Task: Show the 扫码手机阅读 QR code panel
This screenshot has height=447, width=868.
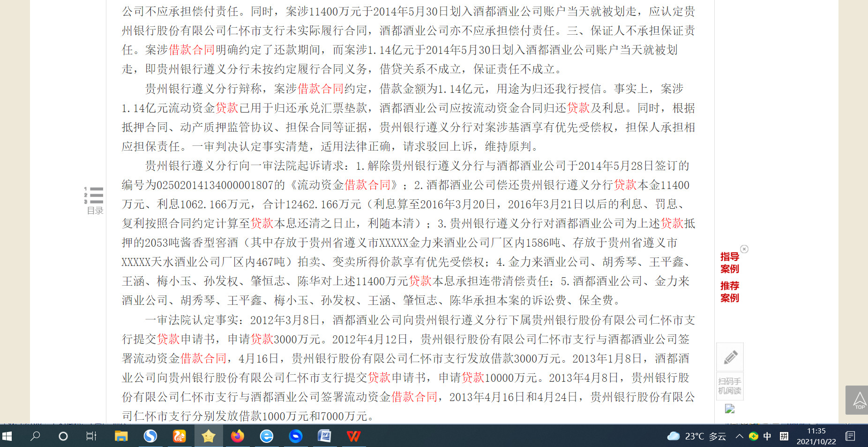Action: pyautogui.click(x=729, y=386)
